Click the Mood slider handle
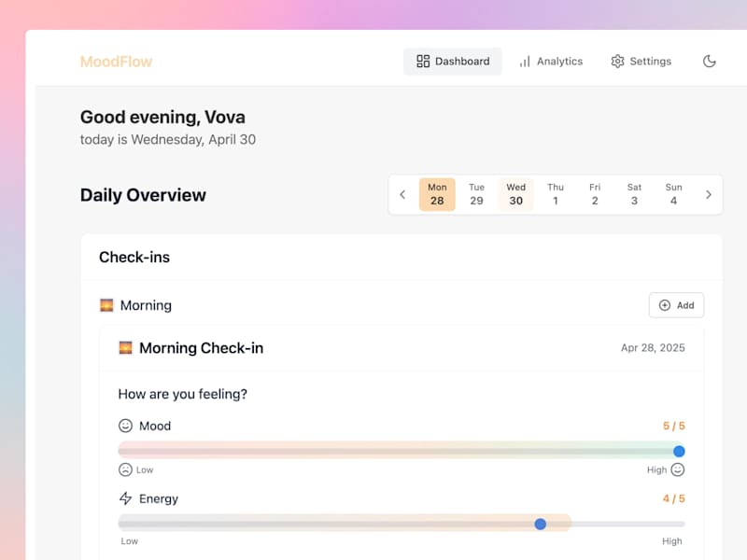The height and width of the screenshot is (560, 747). click(x=679, y=451)
